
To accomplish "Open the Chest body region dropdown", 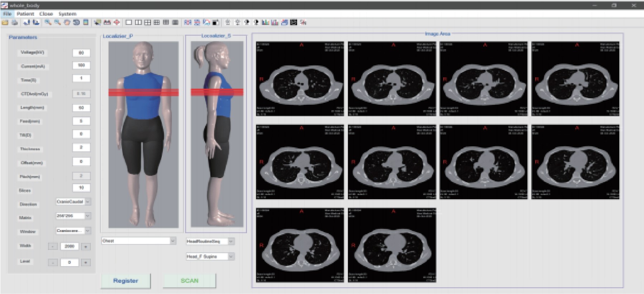I will coord(173,241).
